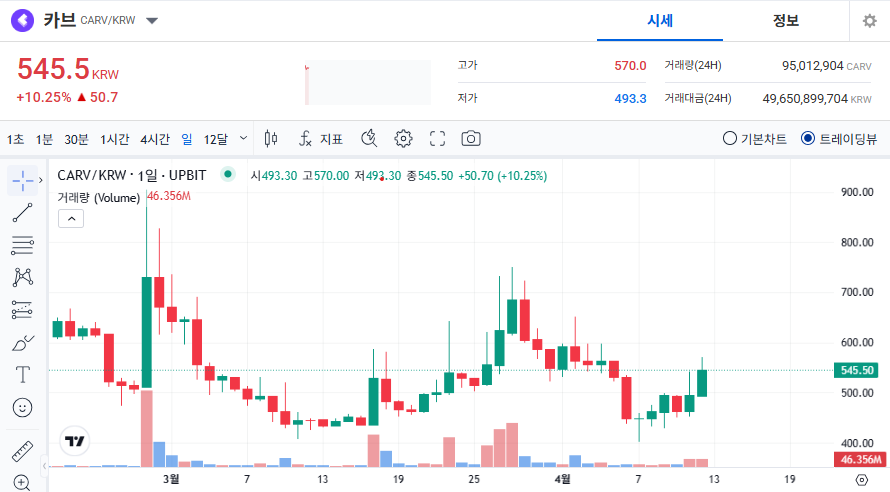The image size is (890, 492).
Task: Open the candlestick chart type selector
Action: (271, 138)
